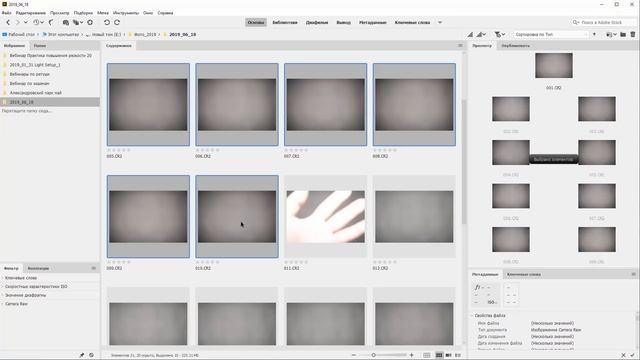Click the thumbnail size slider handle
640x360 pixels.
373,355
